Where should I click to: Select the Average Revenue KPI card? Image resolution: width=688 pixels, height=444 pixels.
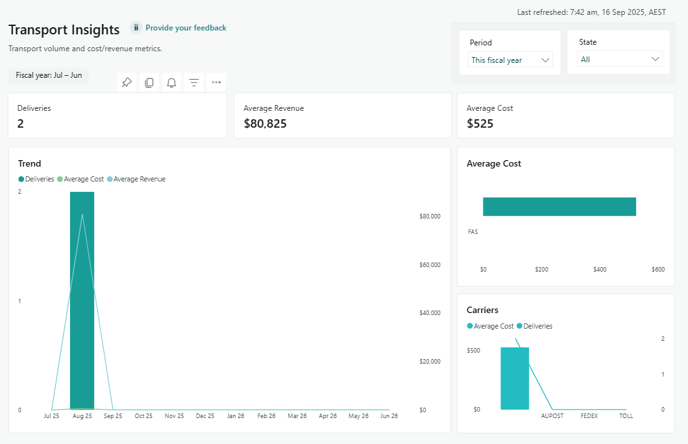[342, 116]
